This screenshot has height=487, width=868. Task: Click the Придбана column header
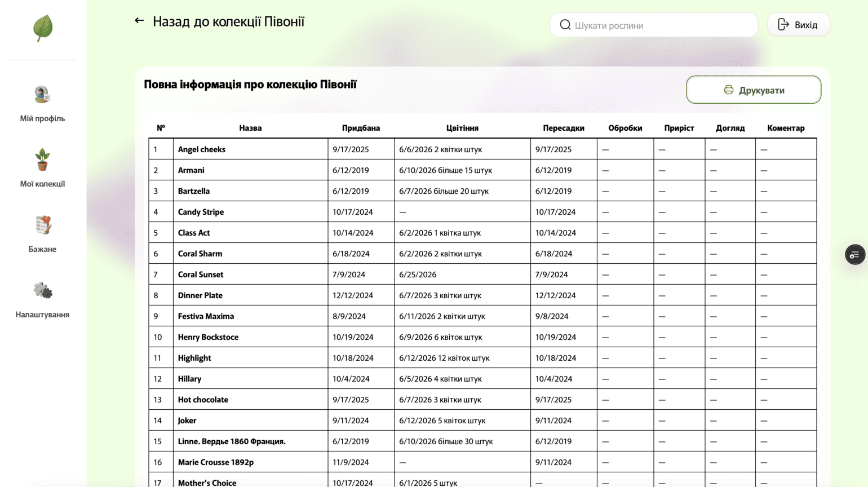(361, 128)
